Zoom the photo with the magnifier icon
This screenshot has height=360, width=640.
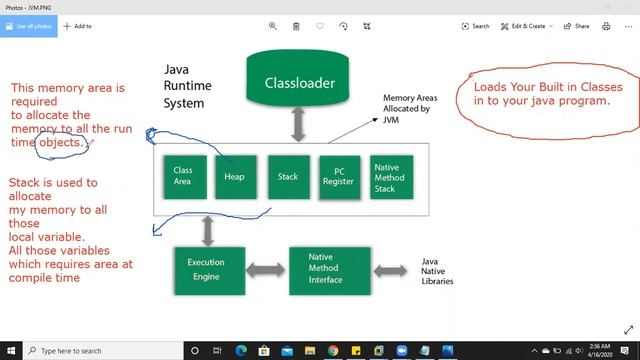point(273,26)
